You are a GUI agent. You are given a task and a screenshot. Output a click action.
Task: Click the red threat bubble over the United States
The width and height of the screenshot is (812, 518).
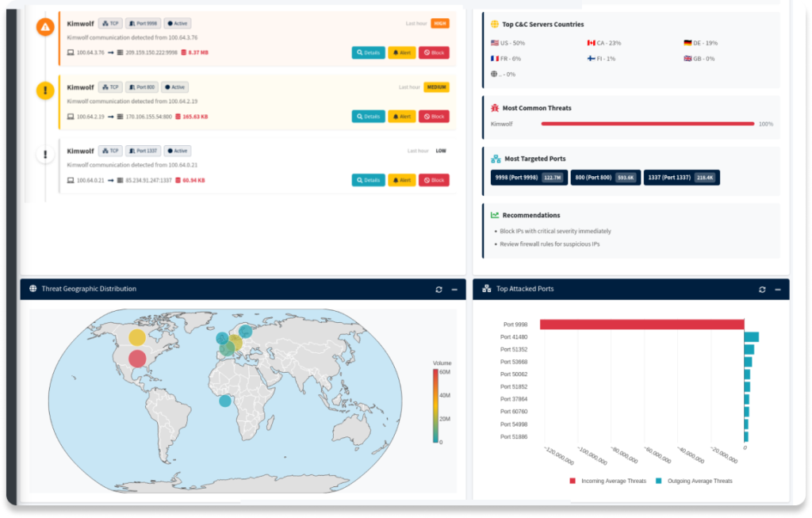(x=137, y=359)
